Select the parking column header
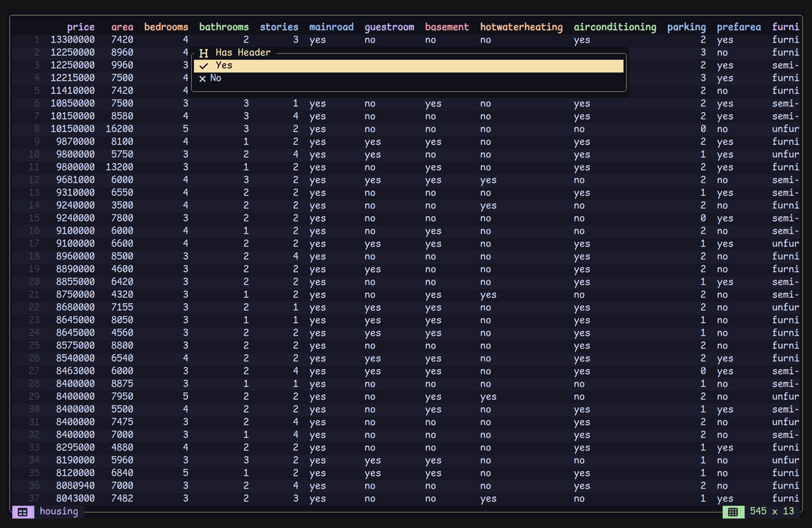812x528 pixels. (x=686, y=27)
